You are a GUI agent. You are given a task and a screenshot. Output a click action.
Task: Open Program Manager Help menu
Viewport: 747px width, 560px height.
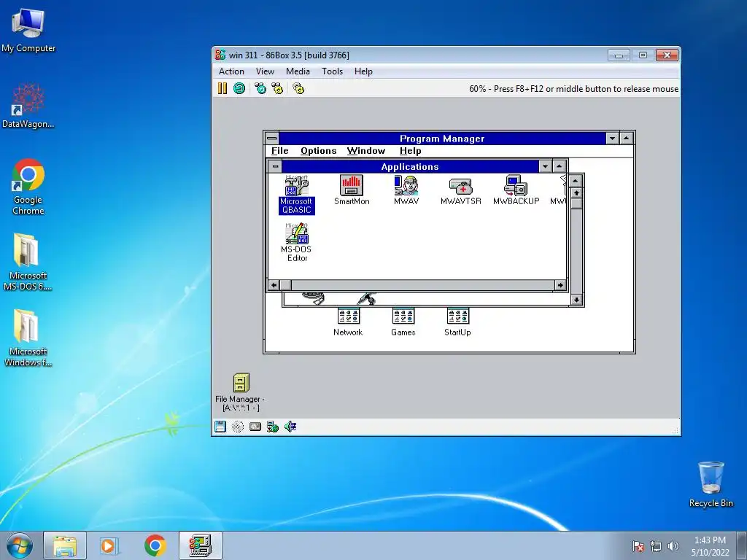point(410,151)
